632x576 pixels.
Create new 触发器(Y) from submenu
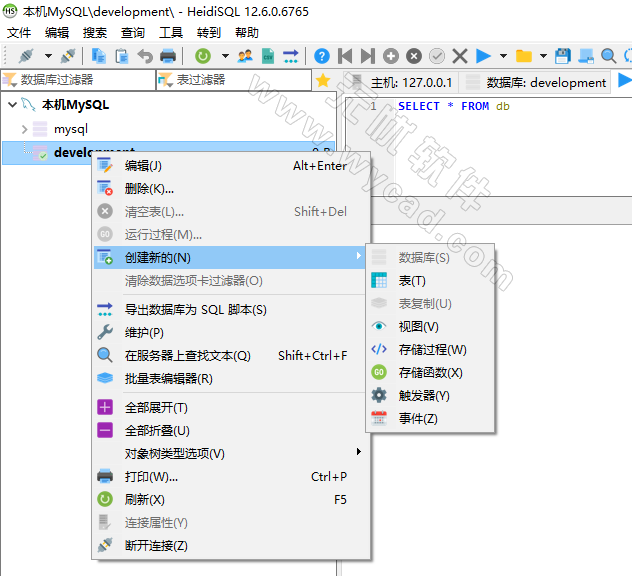pyautogui.click(x=430, y=395)
